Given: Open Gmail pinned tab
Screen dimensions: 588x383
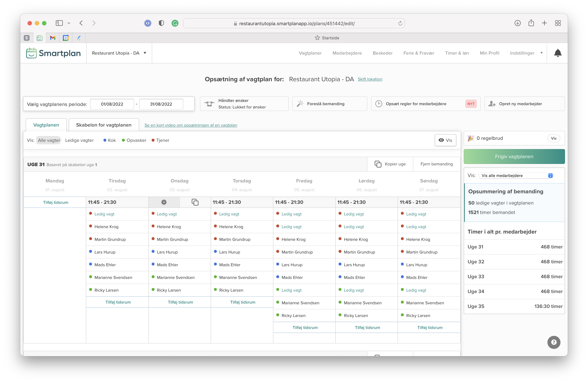Looking at the screenshot, I should (53, 38).
